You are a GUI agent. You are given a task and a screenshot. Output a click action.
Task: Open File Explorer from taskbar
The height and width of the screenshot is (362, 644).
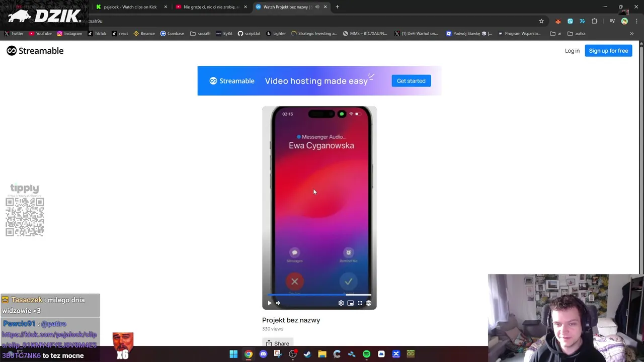pos(322,354)
